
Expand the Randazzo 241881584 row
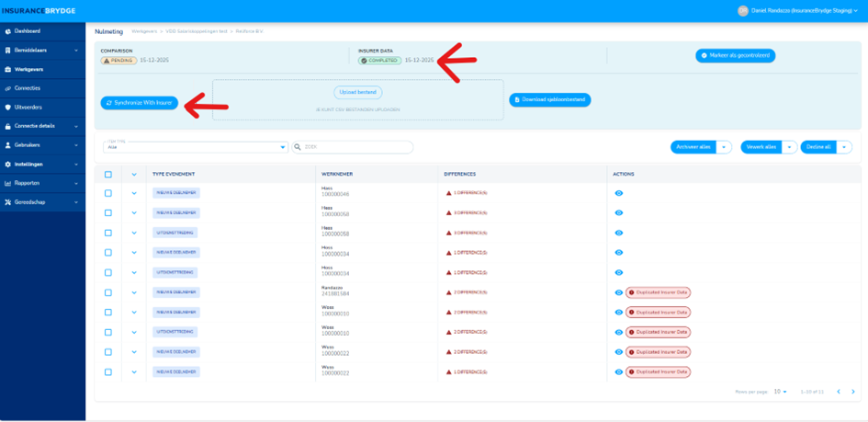pyautogui.click(x=134, y=292)
